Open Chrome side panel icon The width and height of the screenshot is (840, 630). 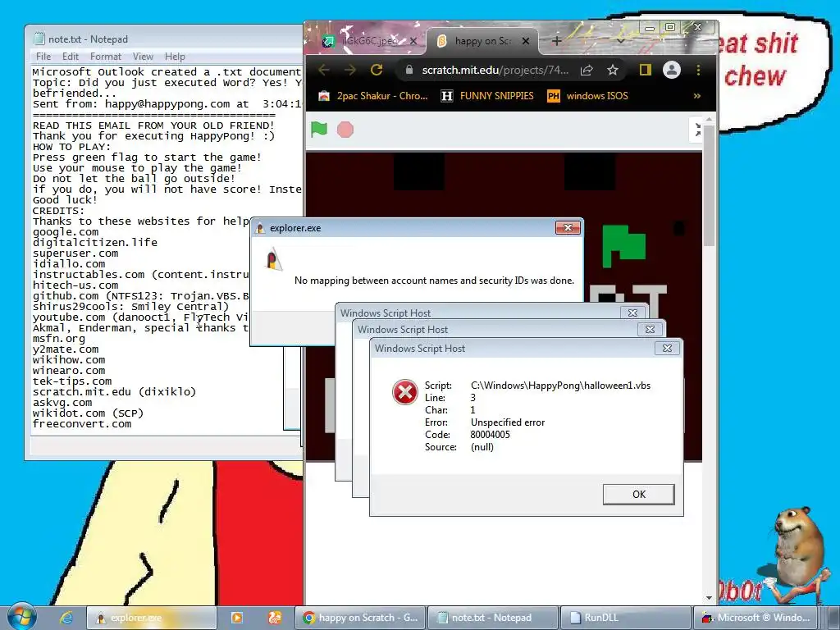[x=645, y=70]
